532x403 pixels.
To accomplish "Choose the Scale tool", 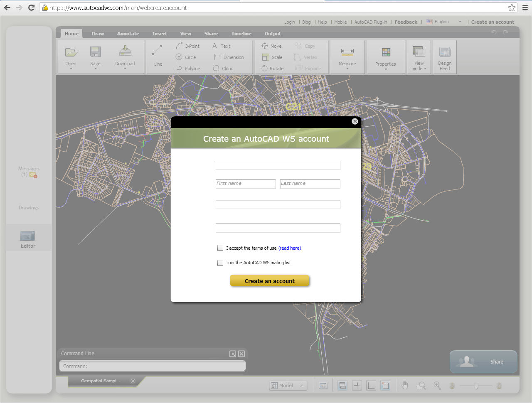I will coord(272,57).
